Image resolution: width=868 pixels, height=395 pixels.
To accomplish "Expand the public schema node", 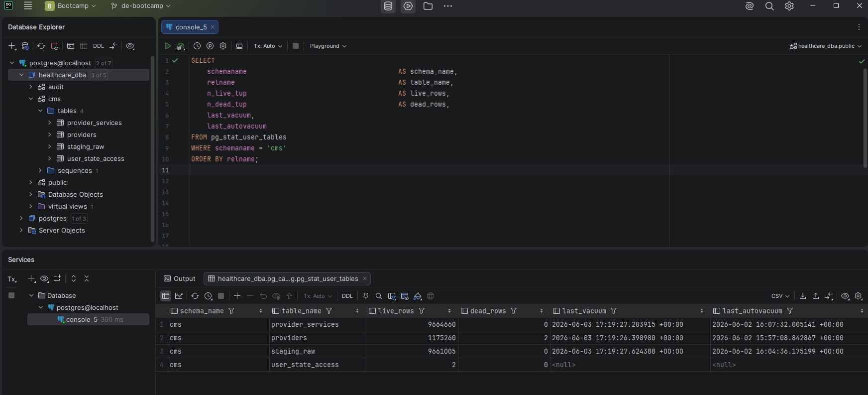I will click(x=31, y=182).
